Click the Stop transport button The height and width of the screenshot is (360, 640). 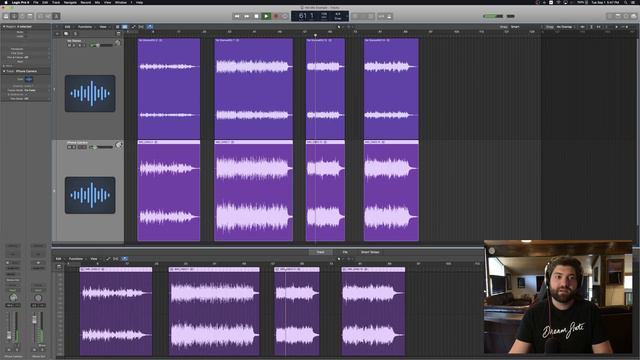pos(256,16)
